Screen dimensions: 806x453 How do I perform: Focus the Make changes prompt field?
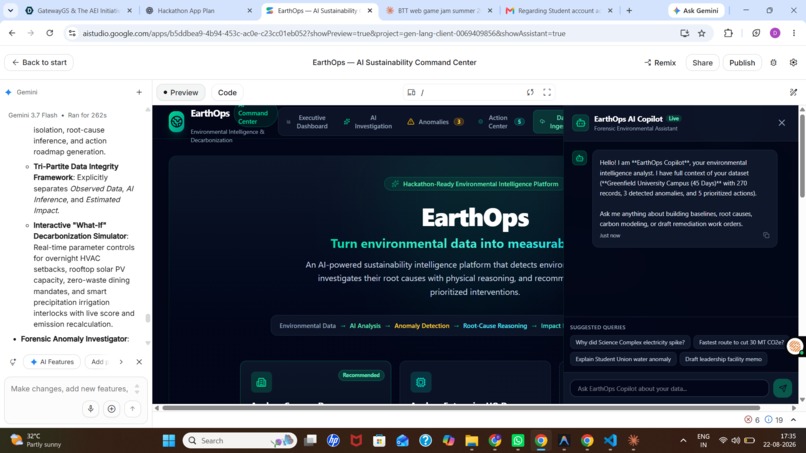coord(69,389)
